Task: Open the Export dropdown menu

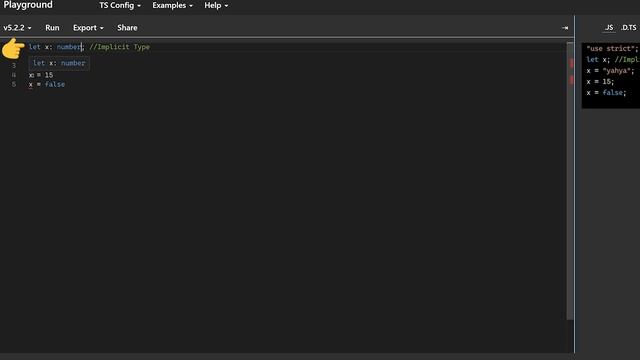Action: click(88, 28)
